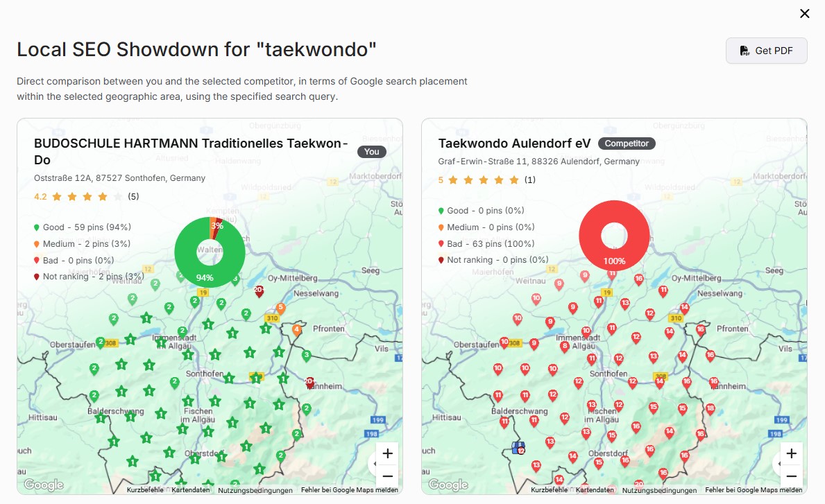Click road shield 198 on the left map

coord(372,433)
